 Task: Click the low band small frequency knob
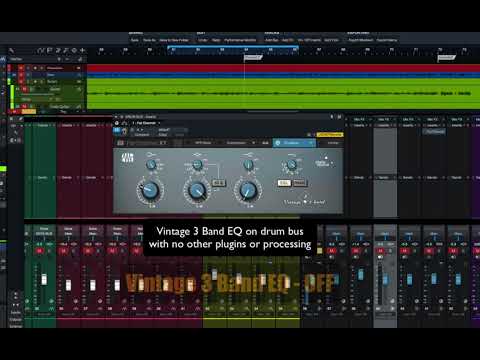(x=151, y=164)
